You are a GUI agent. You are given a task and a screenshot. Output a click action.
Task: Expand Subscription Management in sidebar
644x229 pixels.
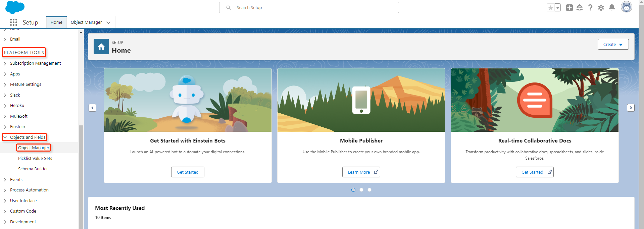click(5, 63)
